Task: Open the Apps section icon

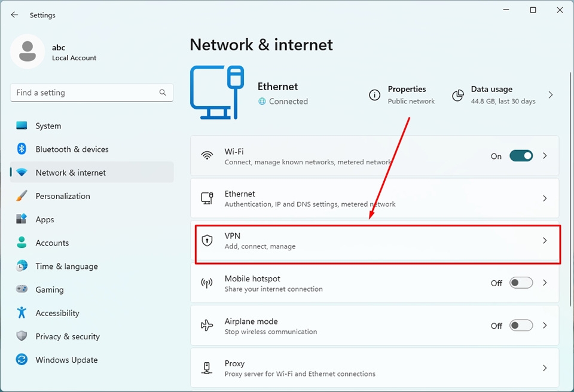Action: 21,219
